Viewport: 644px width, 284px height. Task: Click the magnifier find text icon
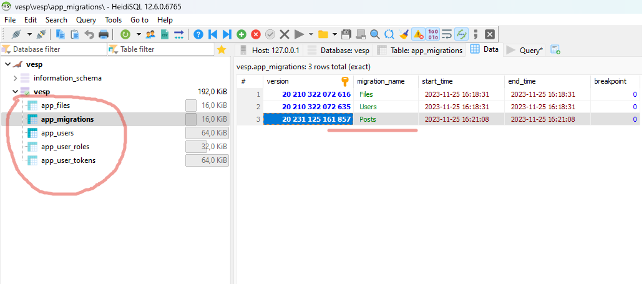point(374,34)
